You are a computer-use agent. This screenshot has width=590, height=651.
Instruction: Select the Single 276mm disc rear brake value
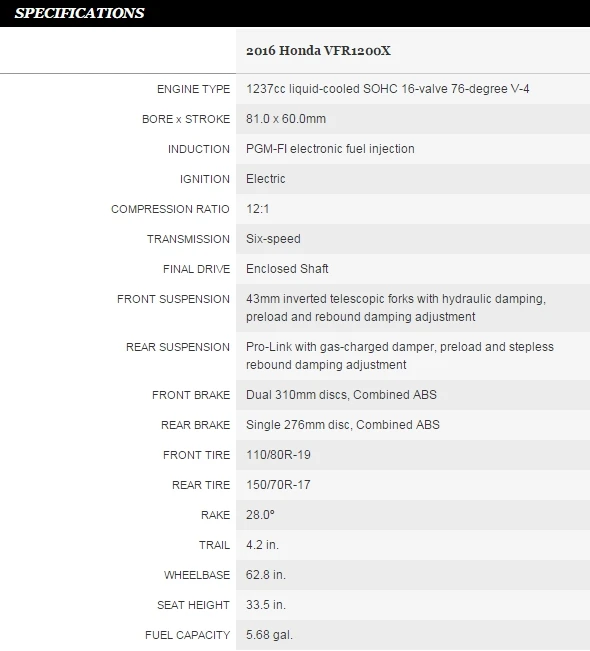click(x=343, y=425)
